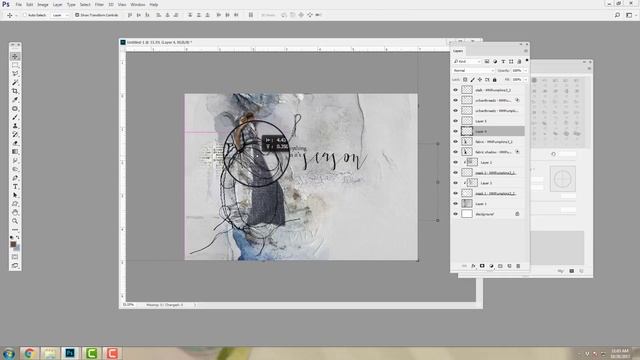This screenshot has height=360, width=640.
Task: Enable the Auto-Select checkbox
Action: point(25,15)
